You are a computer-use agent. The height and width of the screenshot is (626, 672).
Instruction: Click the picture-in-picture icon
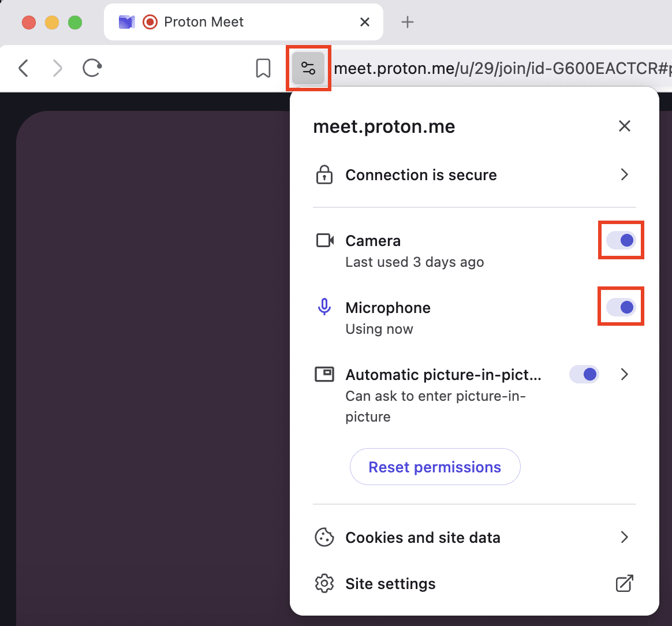324,374
